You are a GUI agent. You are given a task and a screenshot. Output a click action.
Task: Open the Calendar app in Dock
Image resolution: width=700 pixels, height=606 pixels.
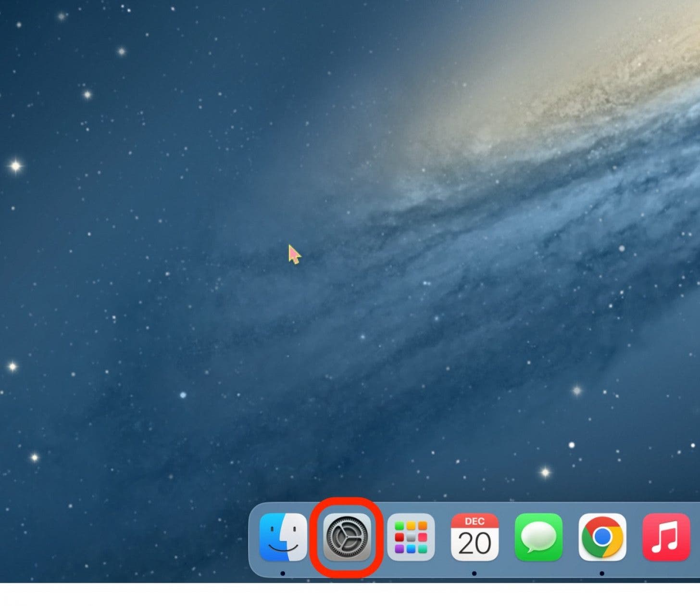pos(475,537)
